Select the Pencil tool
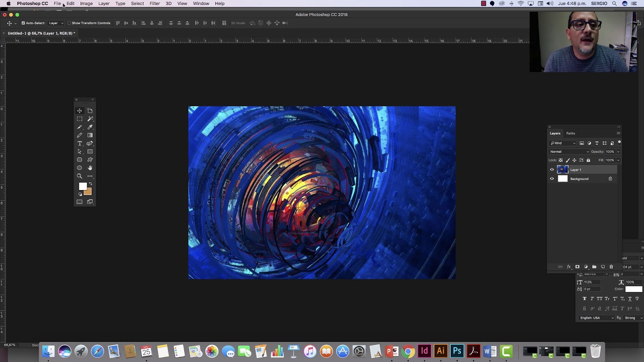This screenshot has width=644, height=362. [x=79, y=135]
